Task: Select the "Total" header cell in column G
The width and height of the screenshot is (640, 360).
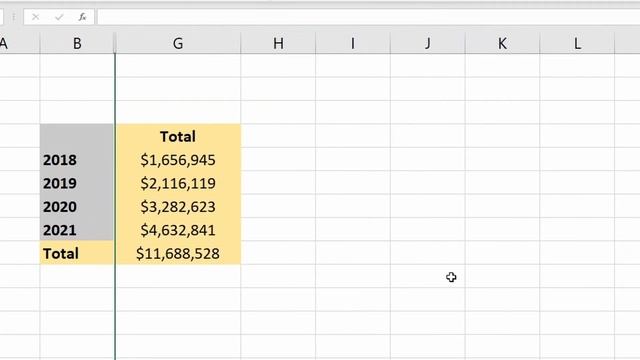Action: (178, 136)
